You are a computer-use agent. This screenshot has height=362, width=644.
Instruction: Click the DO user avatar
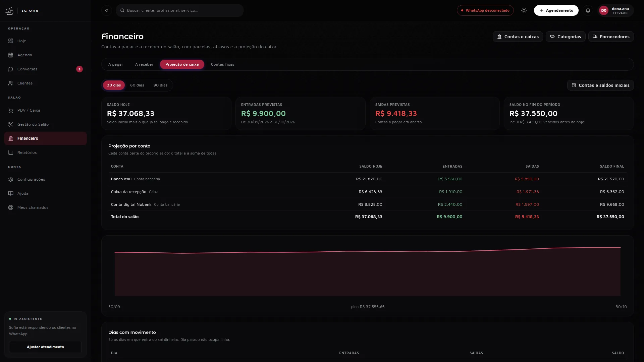[603, 10]
